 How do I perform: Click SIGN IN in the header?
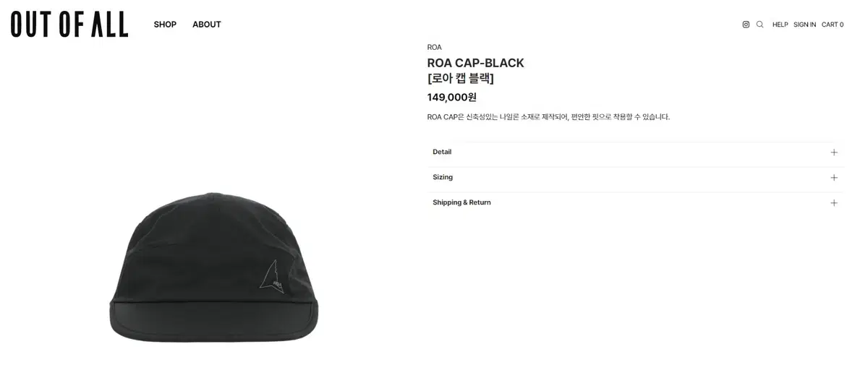[804, 25]
